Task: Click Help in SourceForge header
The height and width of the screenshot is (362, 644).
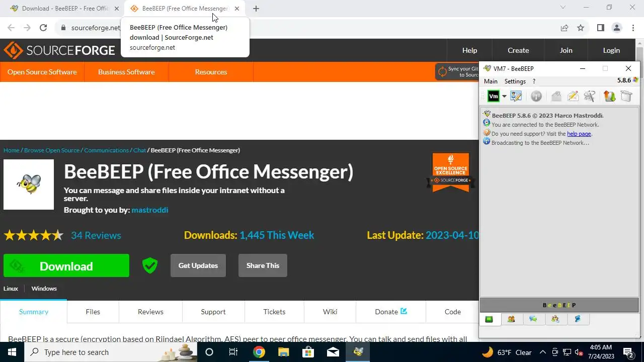Action: point(469,50)
